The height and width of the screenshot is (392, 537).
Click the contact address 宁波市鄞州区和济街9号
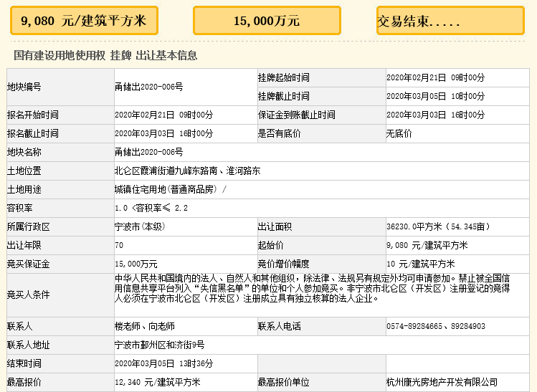(x=159, y=345)
